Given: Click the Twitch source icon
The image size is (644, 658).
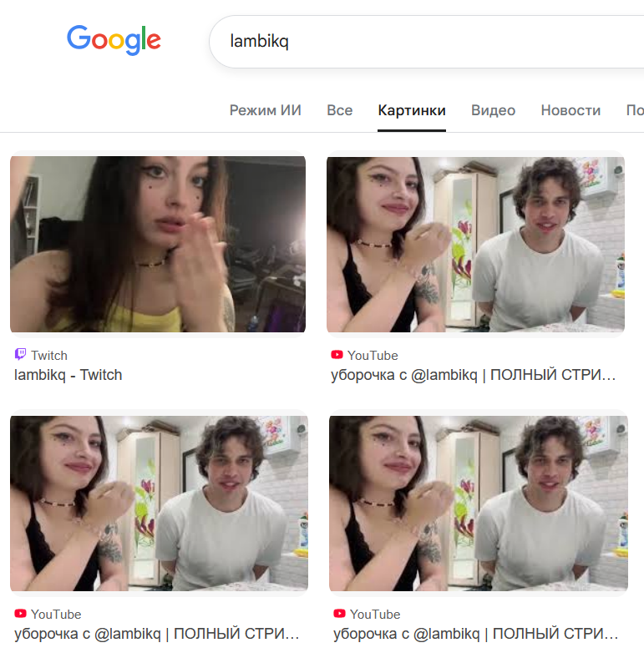Looking at the screenshot, I should click(20, 355).
